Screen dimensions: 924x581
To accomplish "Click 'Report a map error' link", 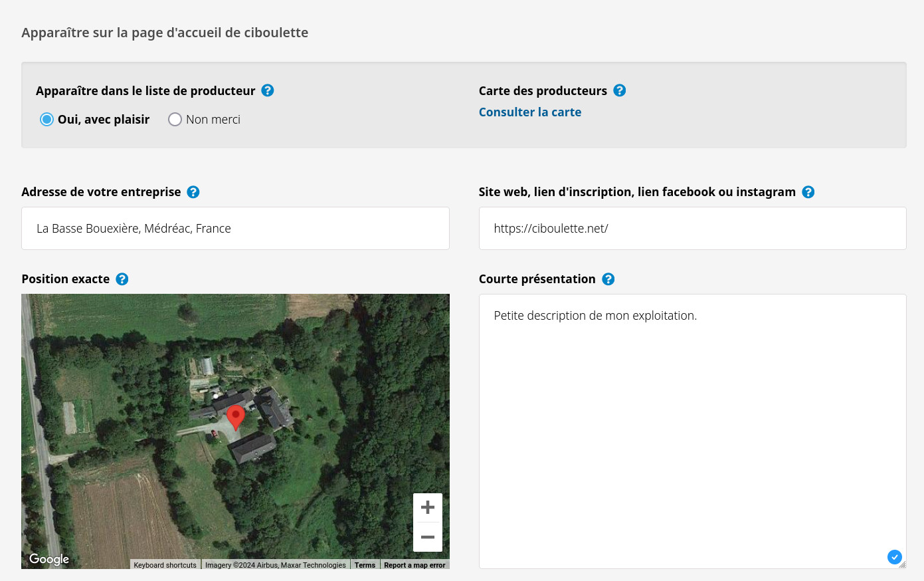I will (x=415, y=565).
